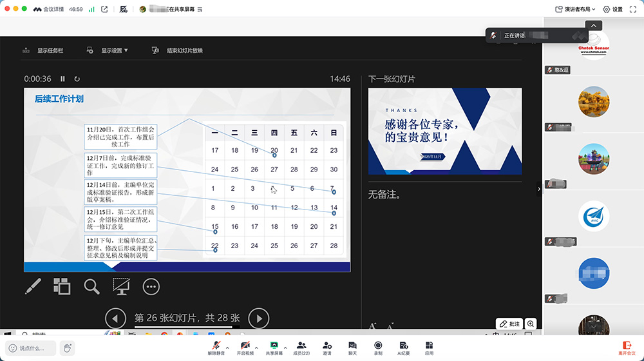Open the 聊天 chat panel
644x361 pixels.
pos(352,347)
